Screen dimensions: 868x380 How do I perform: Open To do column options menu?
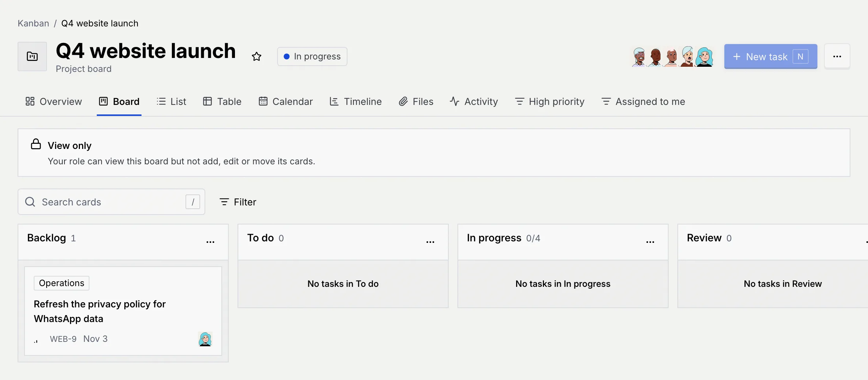[x=430, y=241]
